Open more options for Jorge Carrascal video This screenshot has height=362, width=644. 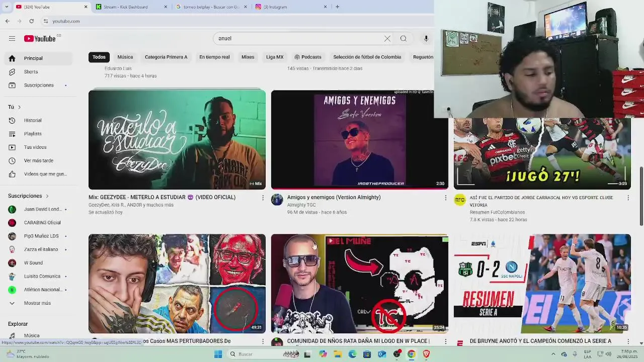[x=628, y=198]
